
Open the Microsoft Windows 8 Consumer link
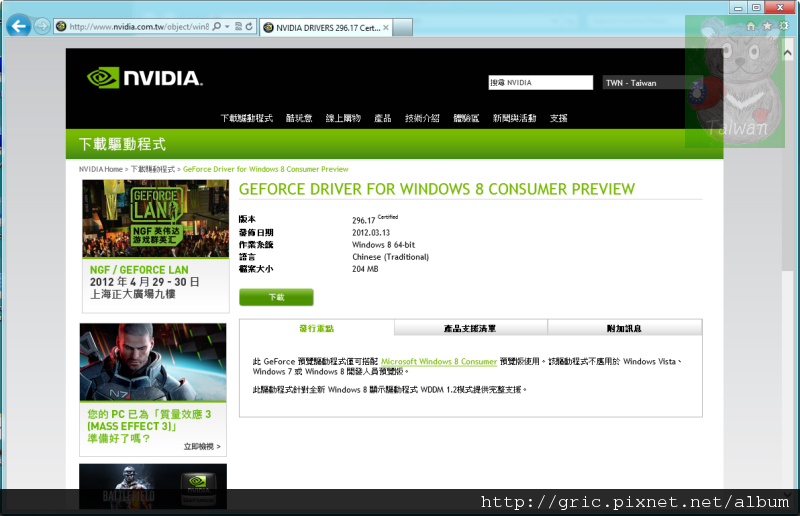[x=439, y=362]
